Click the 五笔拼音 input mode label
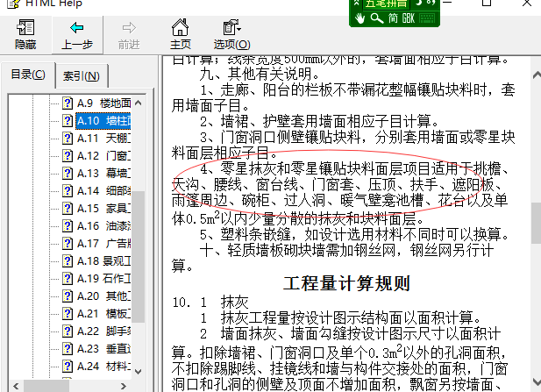541x392 pixels. tap(386, 4)
